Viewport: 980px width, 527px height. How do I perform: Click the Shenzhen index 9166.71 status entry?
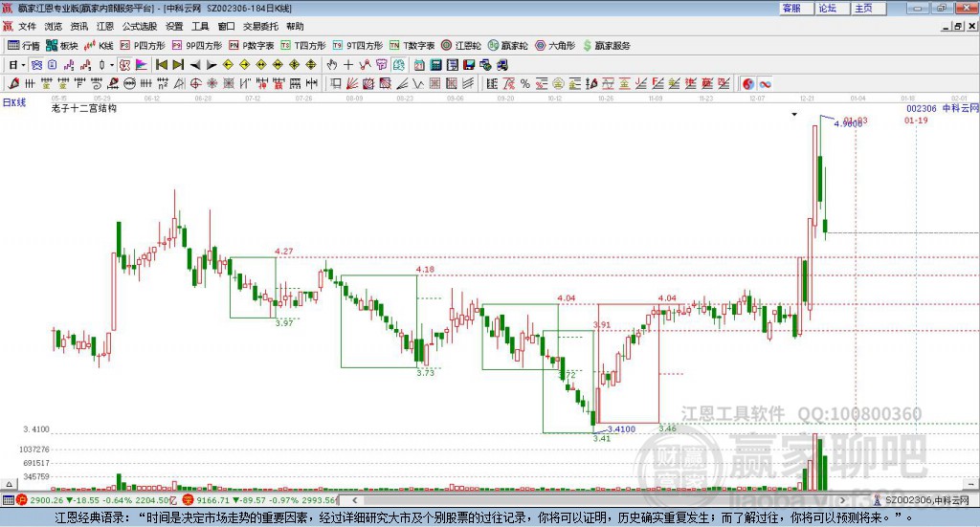pos(258,500)
